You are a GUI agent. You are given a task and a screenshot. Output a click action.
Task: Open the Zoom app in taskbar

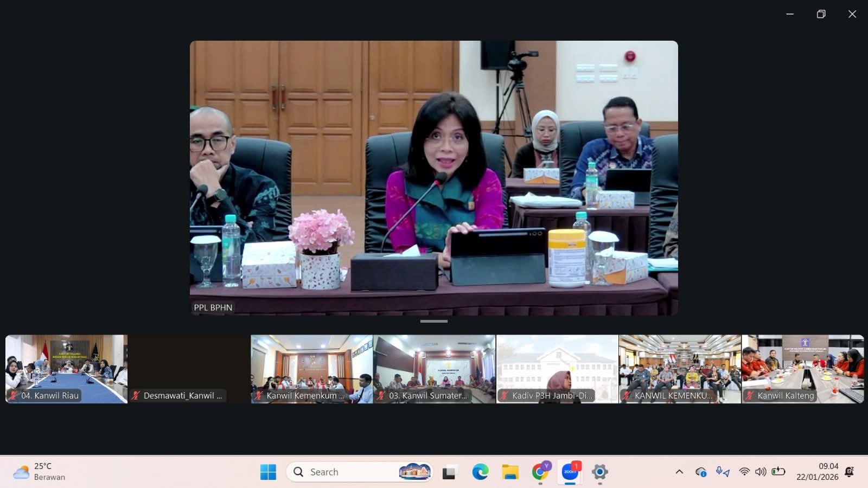[x=570, y=472]
